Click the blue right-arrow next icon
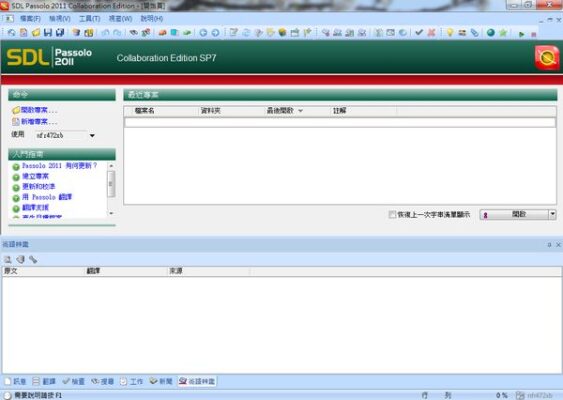The height and width of the screenshot is (400, 563). click(215, 33)
